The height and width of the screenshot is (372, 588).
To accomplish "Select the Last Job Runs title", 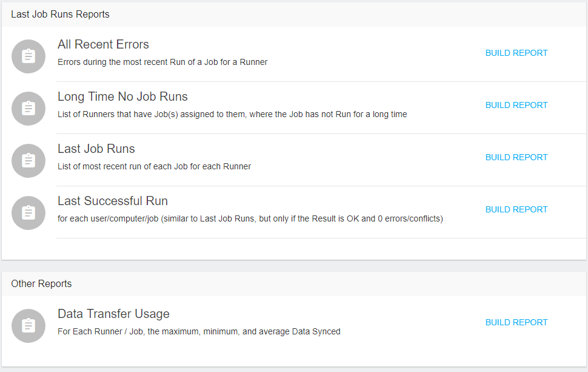I will point(96,149).
